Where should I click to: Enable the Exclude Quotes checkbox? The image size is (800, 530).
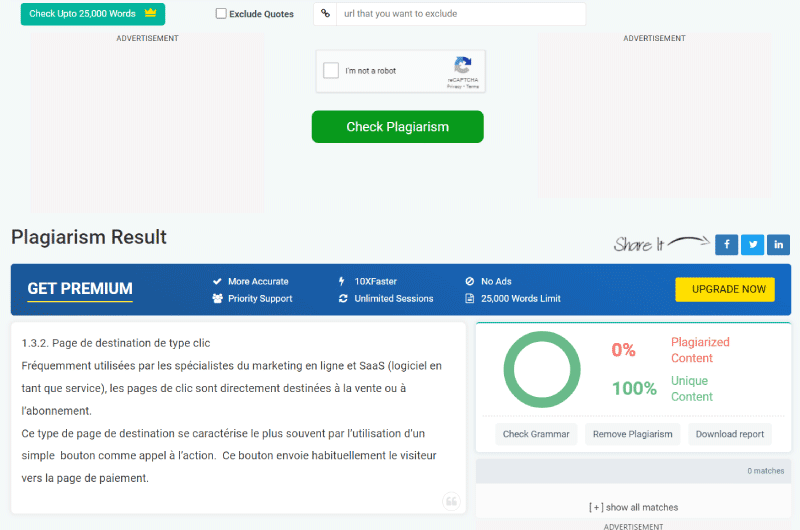[221, 14]
